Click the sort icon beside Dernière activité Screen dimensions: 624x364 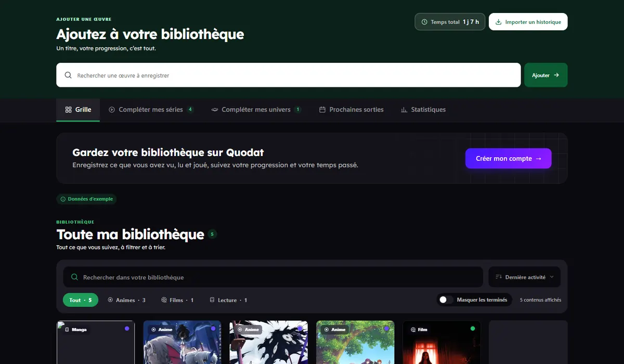[x=499, y=277]
